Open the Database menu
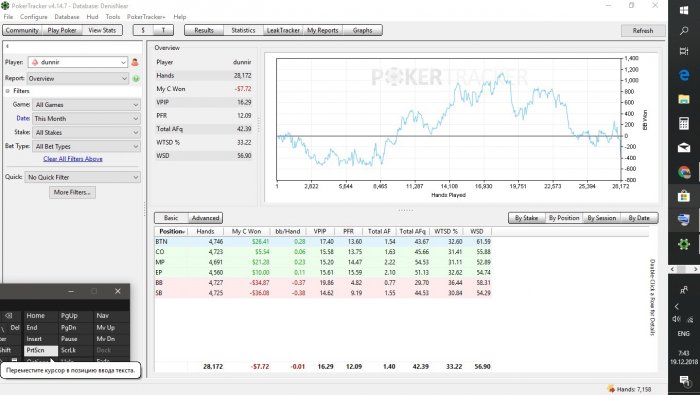Screen dimensions: 700x395 [x=67, y=17]
